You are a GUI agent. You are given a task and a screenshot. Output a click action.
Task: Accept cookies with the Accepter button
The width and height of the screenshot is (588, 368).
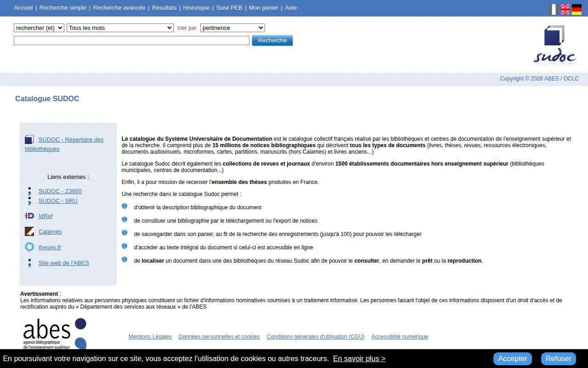point(513,358)
